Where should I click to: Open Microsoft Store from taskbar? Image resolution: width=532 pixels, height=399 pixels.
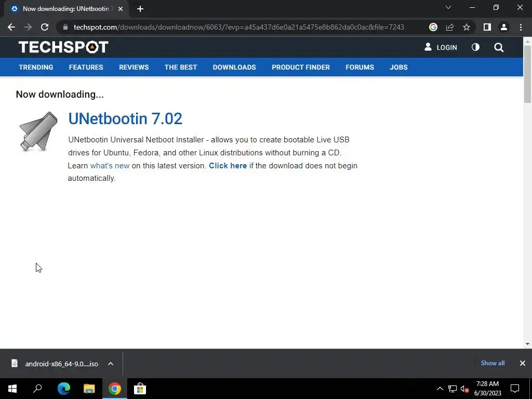140,389
